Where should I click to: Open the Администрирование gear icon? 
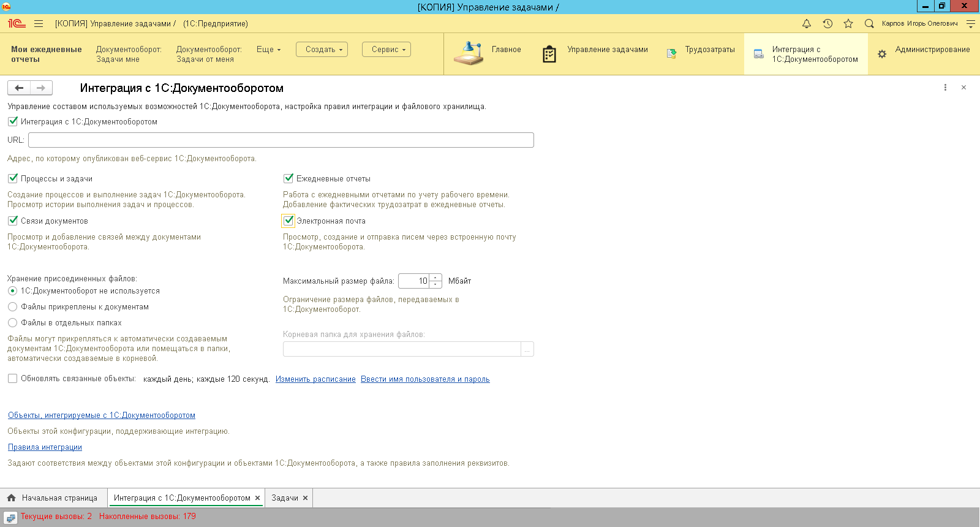[x=882, y=54]
